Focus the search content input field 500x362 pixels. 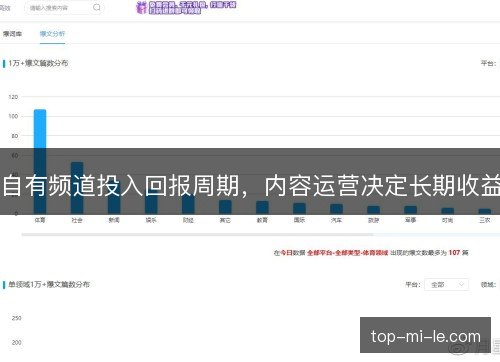64,7
